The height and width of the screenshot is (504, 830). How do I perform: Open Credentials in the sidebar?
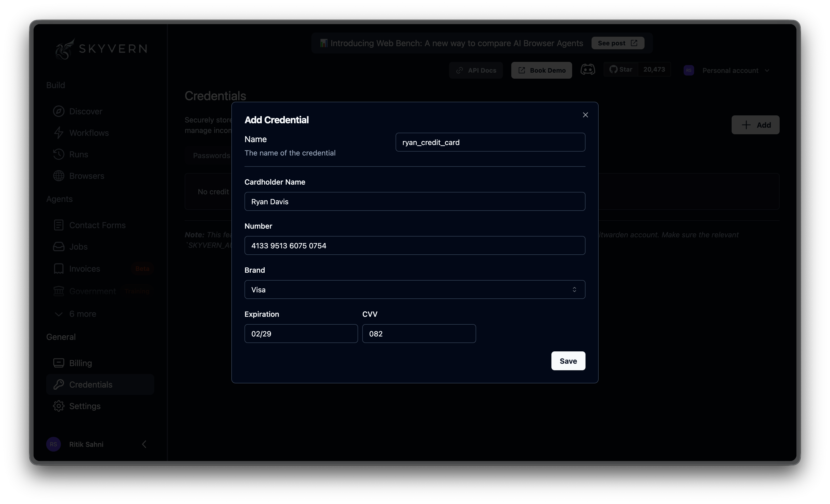100,384
